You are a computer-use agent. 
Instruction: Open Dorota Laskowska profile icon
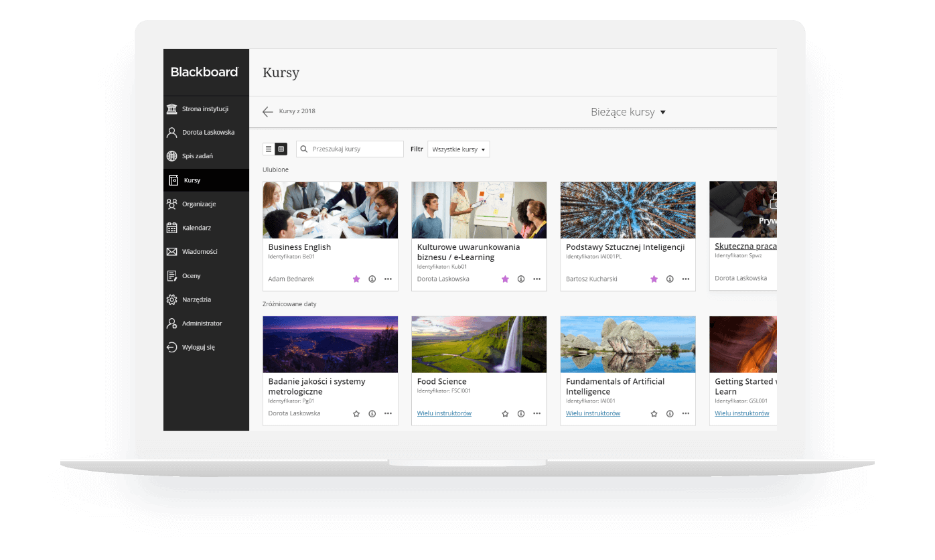(172, 133)
